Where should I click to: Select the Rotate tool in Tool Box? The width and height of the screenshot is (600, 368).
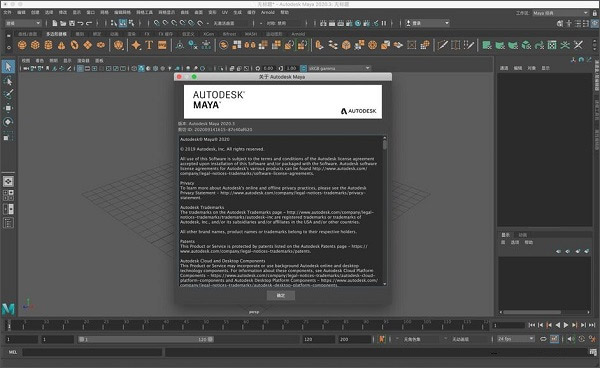tap(8, 122)
